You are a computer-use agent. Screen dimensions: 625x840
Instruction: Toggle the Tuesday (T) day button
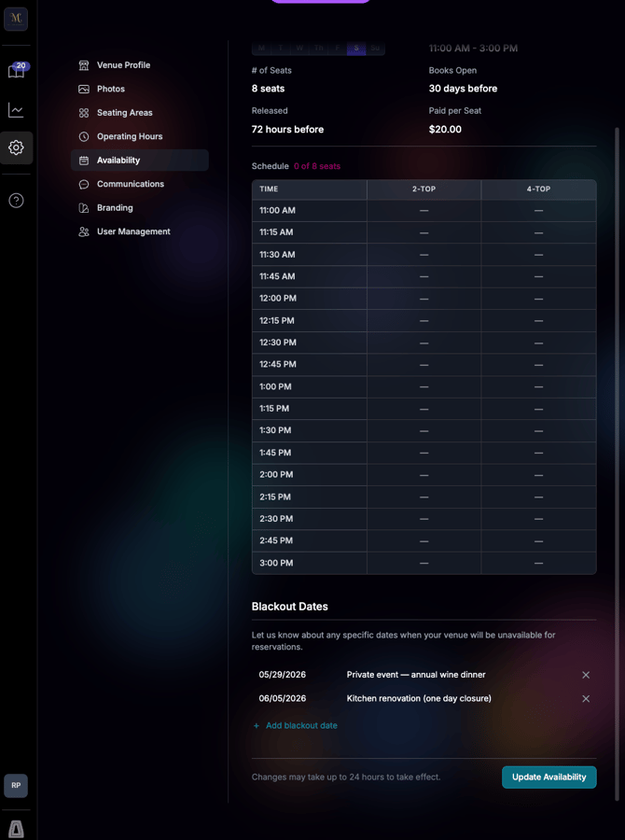tap(281, 48)
